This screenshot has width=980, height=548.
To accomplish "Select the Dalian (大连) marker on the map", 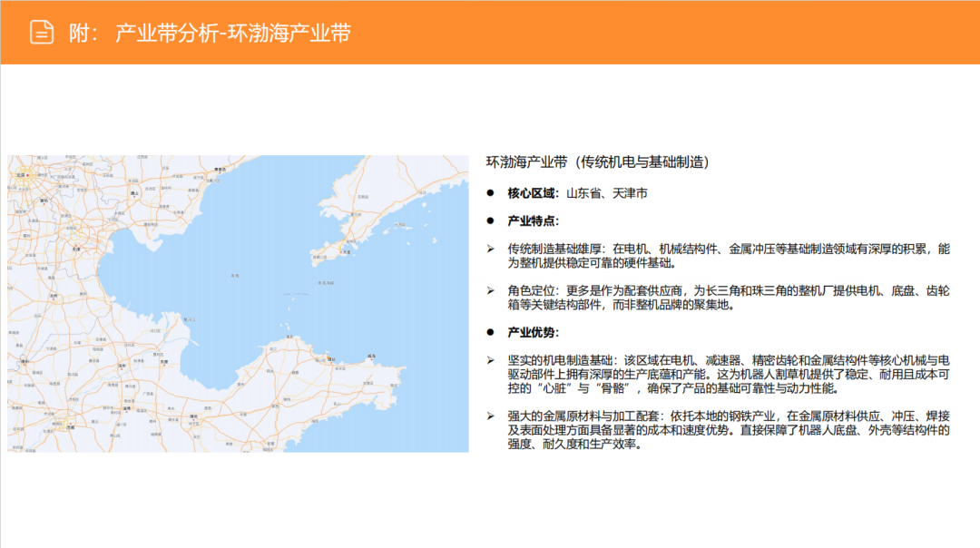I will point(348,251).
